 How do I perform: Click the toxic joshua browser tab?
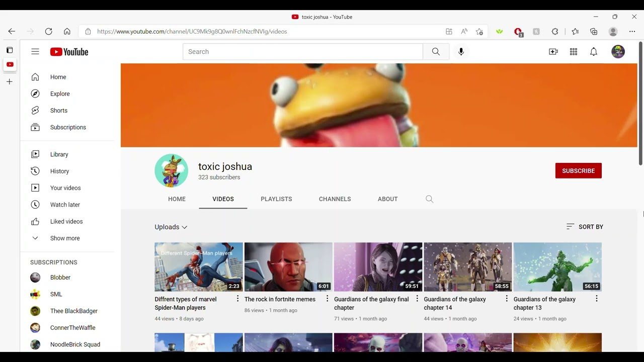point(322,17)
